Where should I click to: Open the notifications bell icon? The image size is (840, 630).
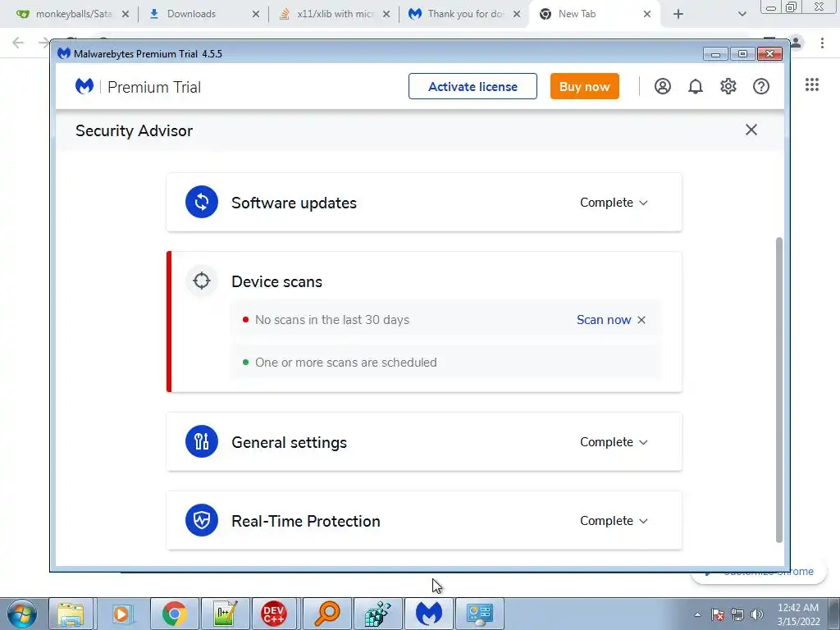click(x=696, y=86)
